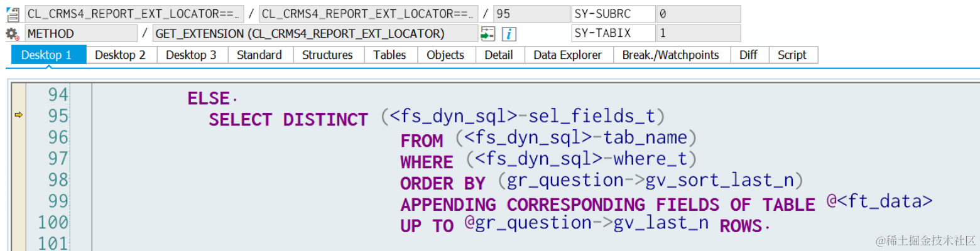Click the GET_EXTENSION method name field
Viewport: 980px width, 251px height.
315,33
